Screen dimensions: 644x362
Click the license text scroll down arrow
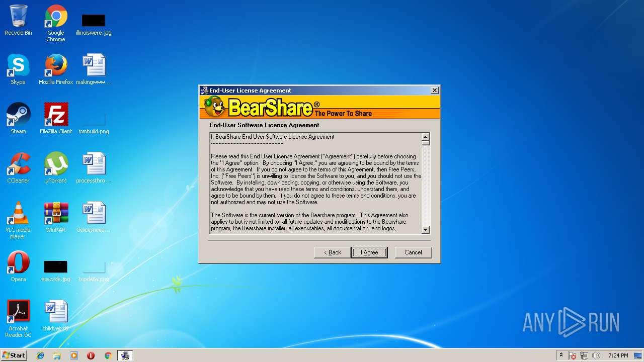click(x=425, y=230)
